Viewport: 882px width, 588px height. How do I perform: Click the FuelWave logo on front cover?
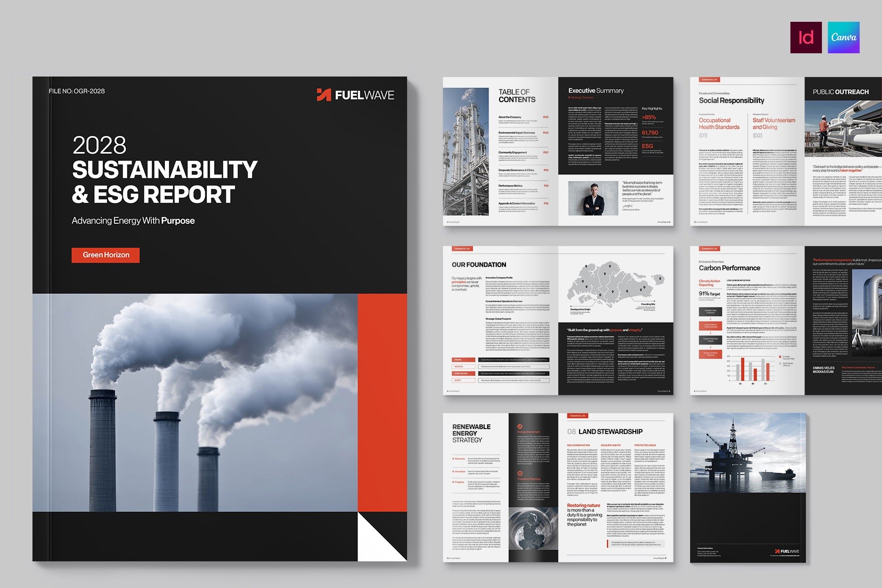(355, 95)
